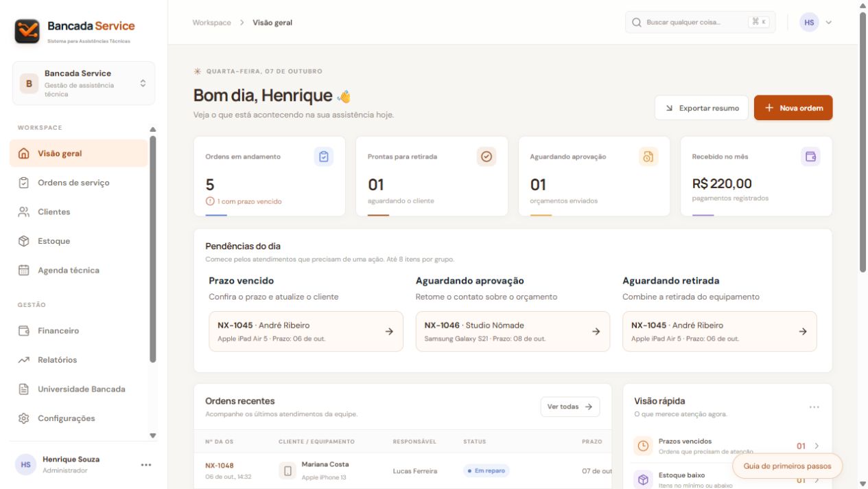Screen dimensions: 868x489
Task: Click the Estoque box icon
Action: pyautogui.click(x=24, y=241)
